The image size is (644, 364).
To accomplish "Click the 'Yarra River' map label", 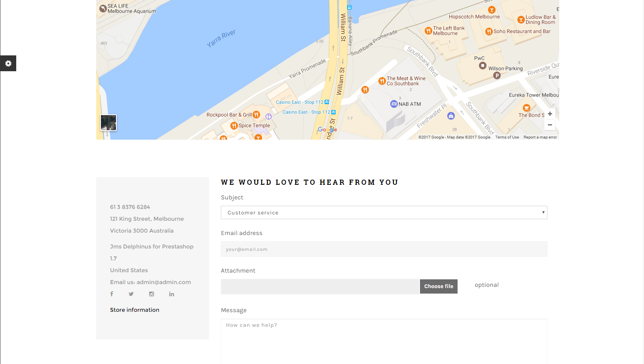I will pyautogui.click(x=221, y=38).
